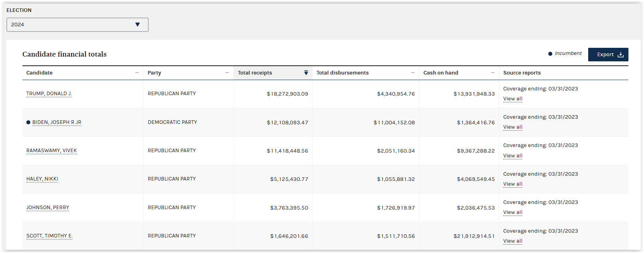Select Johnson's disbursements $1,726,919.97

[396, 208]
